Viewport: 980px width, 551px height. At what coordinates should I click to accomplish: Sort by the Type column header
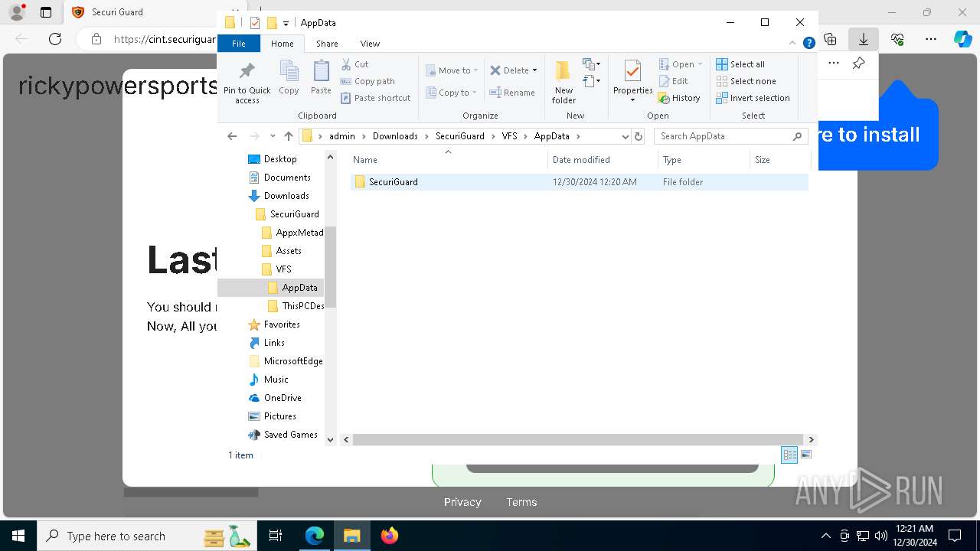704,160
